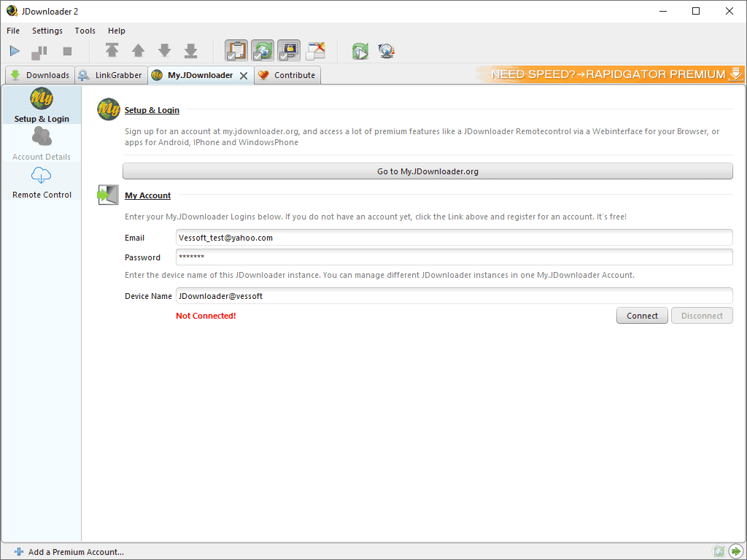747x560 pixels.
Task: Stop all downloads with the square stop icon
Action: coord(67,51)
